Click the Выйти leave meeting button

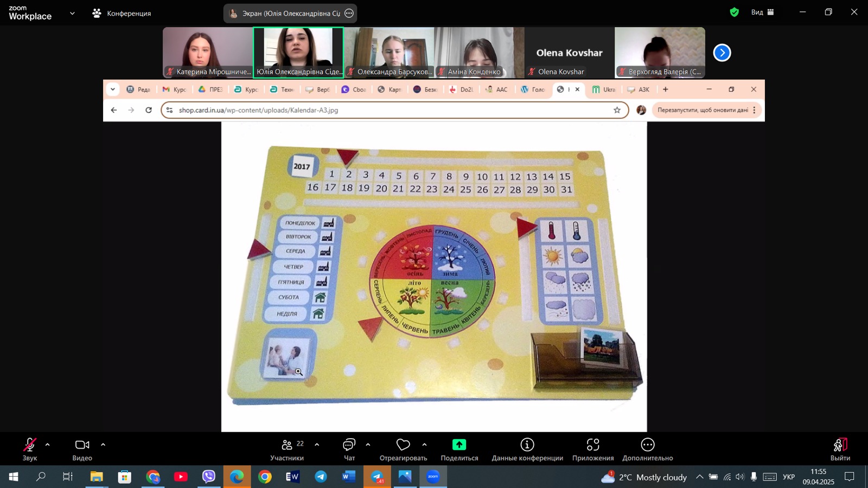click(840, 450)
